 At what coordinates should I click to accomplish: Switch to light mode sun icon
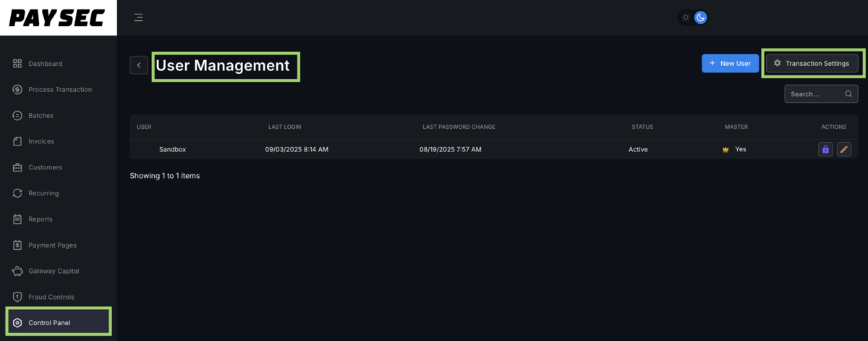tap(686, 17)
